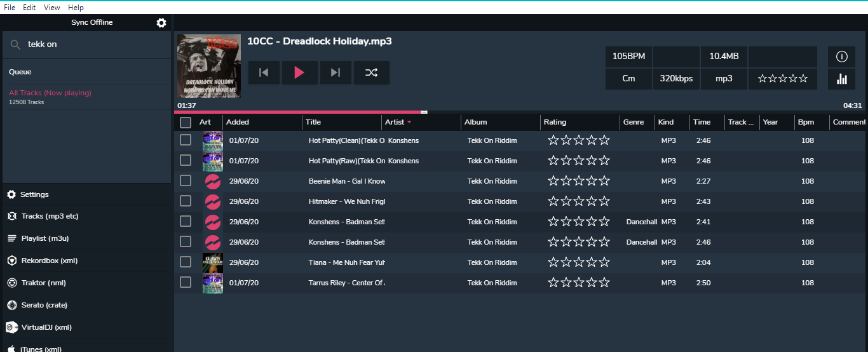Viewport: 868px width, 352px height.
Task: Open Serato (crate) in the sidebar
Action: click(44, 305)
